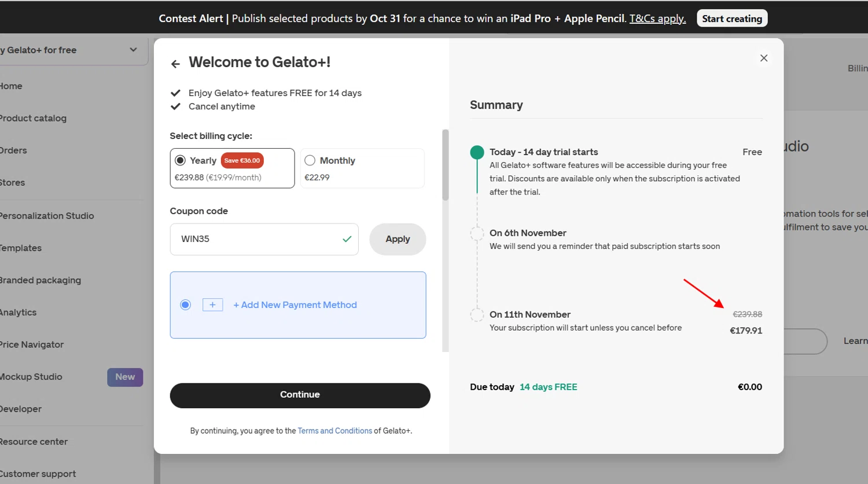
Task: Open Branded packaging in the sidebar
Action: (x=41, y=280)
